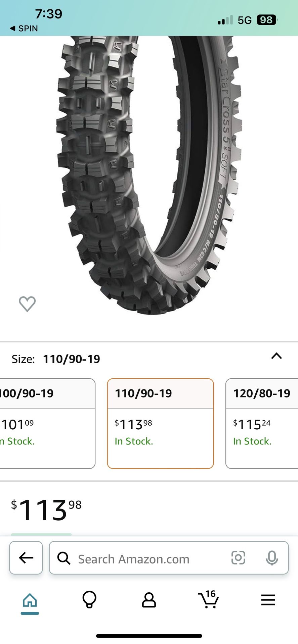Tap the Search Amazon.com input field
The image size is (298, 644).
[x=134, y=558]
